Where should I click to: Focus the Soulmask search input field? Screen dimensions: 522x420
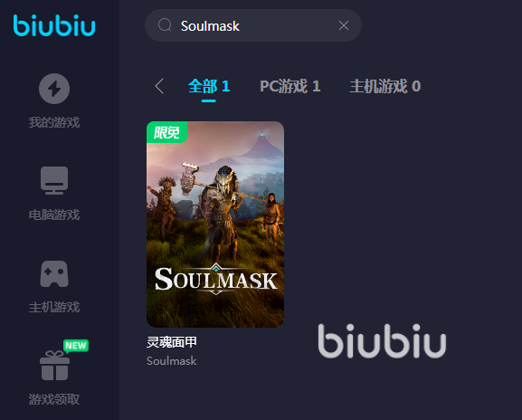tap(253, 25)
